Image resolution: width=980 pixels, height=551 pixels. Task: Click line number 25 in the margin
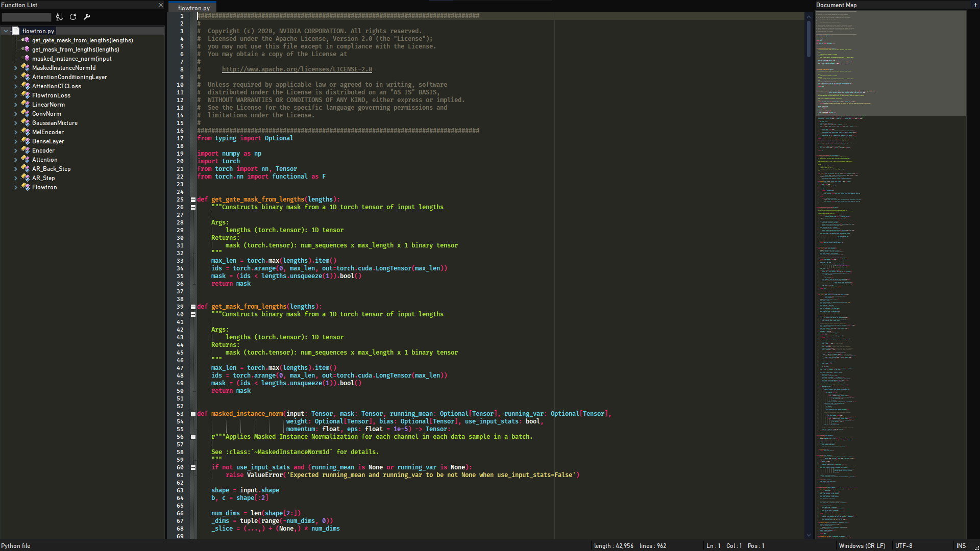click(180, 199)
